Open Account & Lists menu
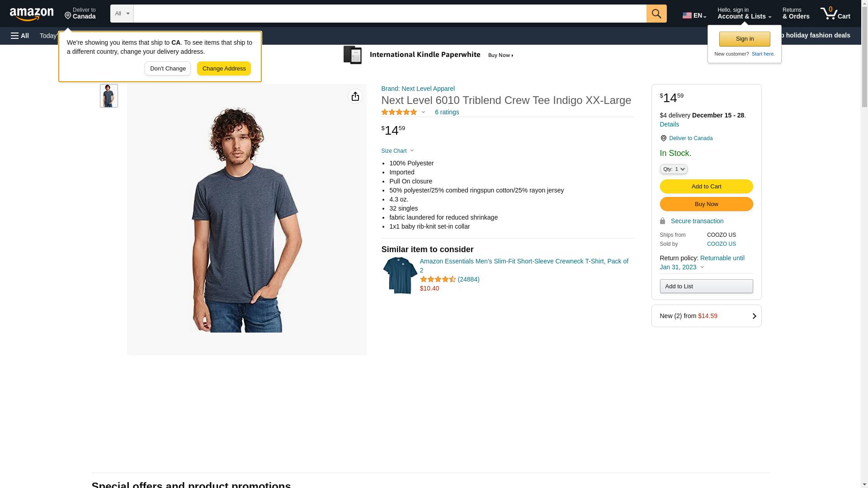The height and width of the screenshot is (488, 868). pyautogui.click(x=744, y=14)
